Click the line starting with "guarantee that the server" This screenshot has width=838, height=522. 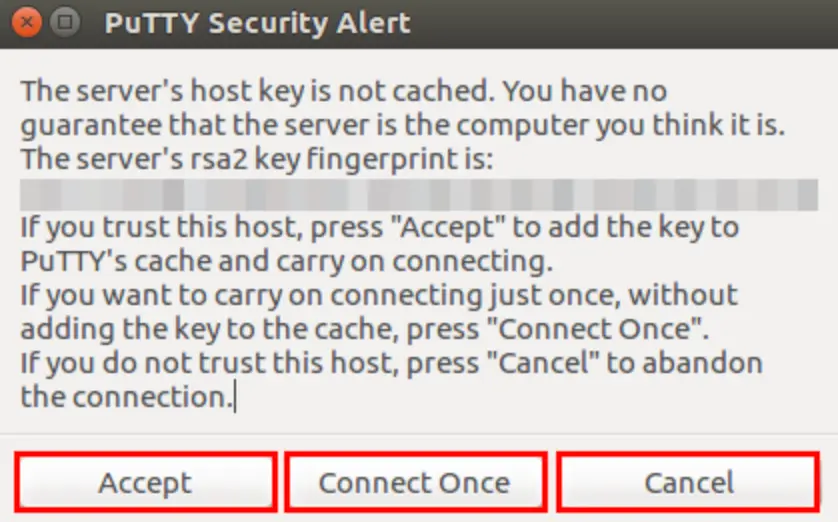[x=403, y=125]
